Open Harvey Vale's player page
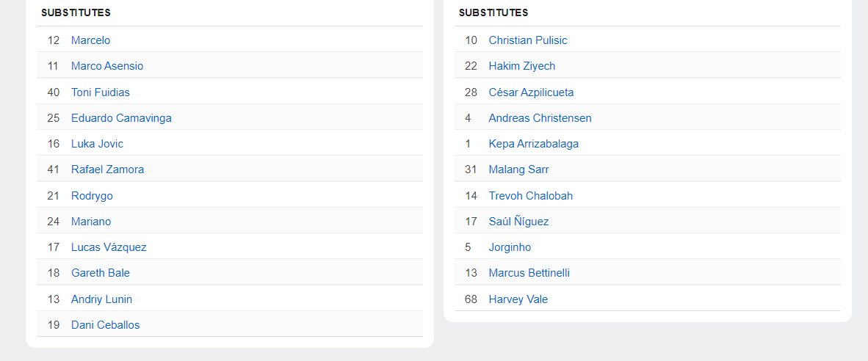This screenshot has height=361, width=868. [518, 299]
